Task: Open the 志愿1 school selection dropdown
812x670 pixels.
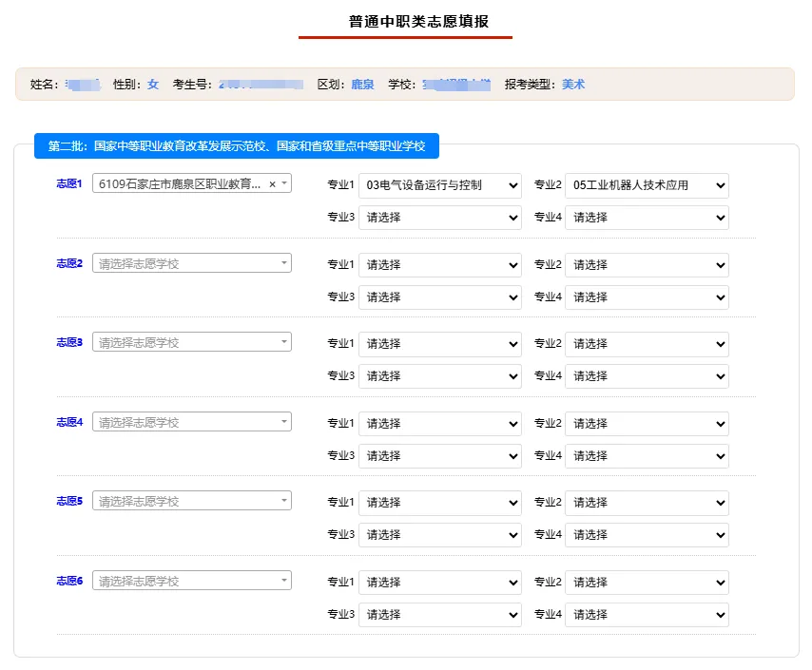Action: 192,183
